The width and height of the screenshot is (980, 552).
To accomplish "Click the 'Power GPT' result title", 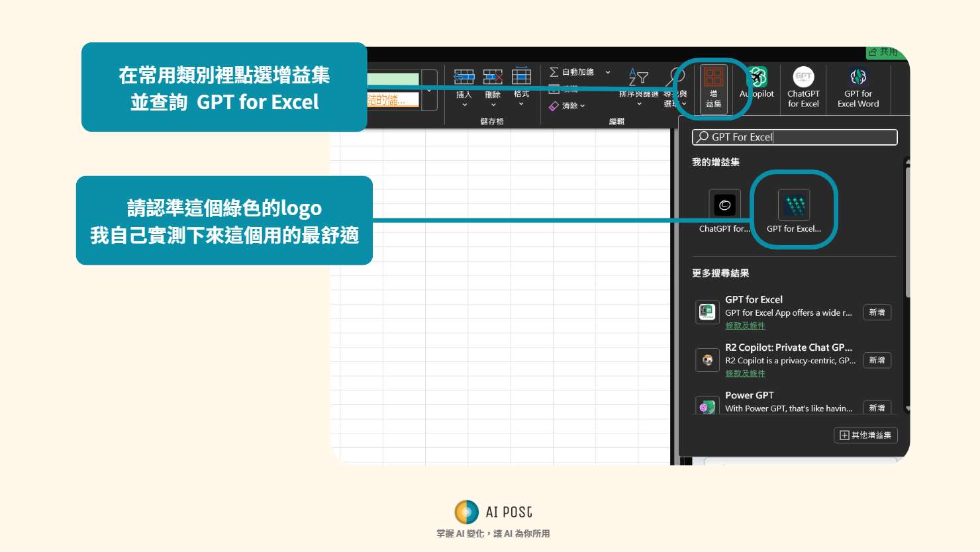I will click(749, 395).
